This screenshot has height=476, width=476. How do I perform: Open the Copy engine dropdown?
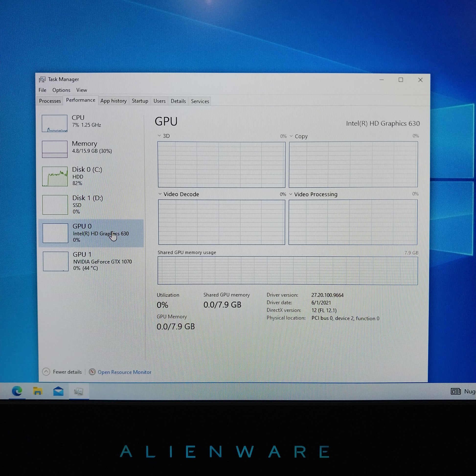pyautogui.click(x=291, y=136)
